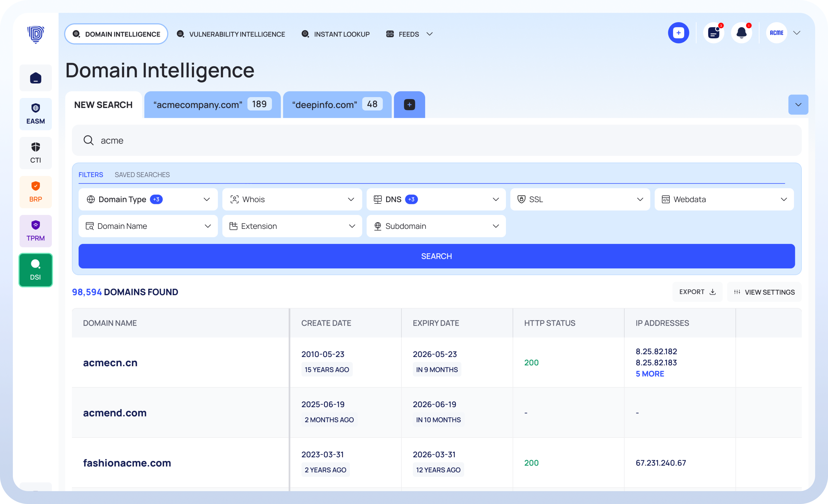
Task: Open the home dashboard sidebar icon
Action: pos(36,78)
